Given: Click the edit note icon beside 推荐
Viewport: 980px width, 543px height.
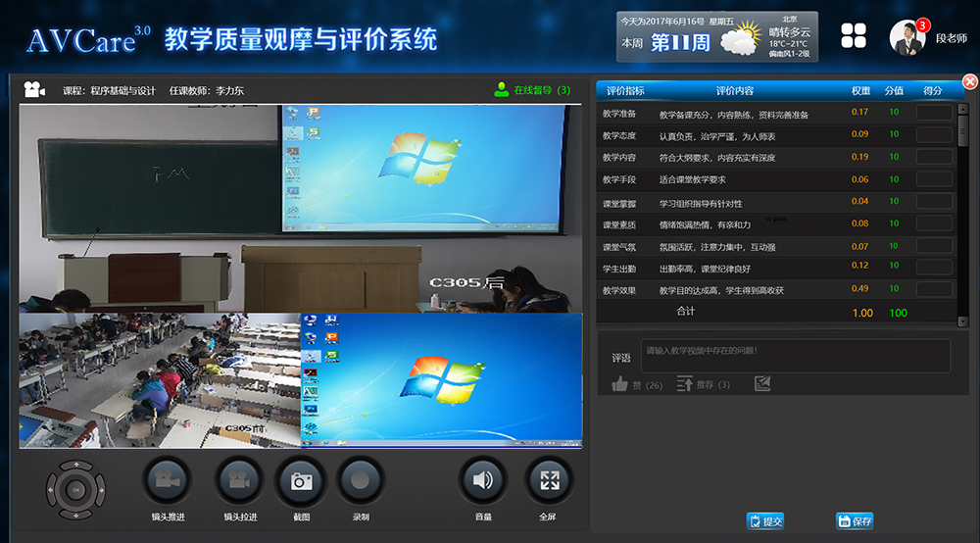Looking at the screenshot, I should tap(762, 384).
